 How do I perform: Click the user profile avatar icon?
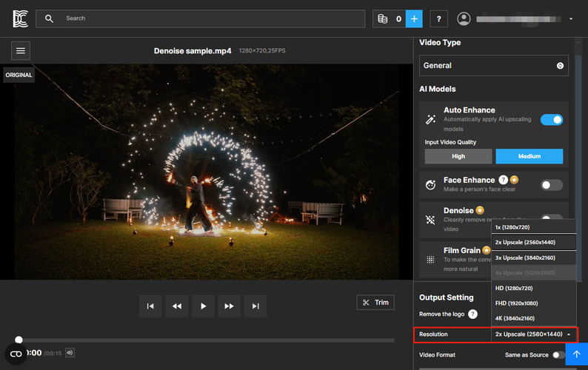pyautogui.click(x=464, y=18)
